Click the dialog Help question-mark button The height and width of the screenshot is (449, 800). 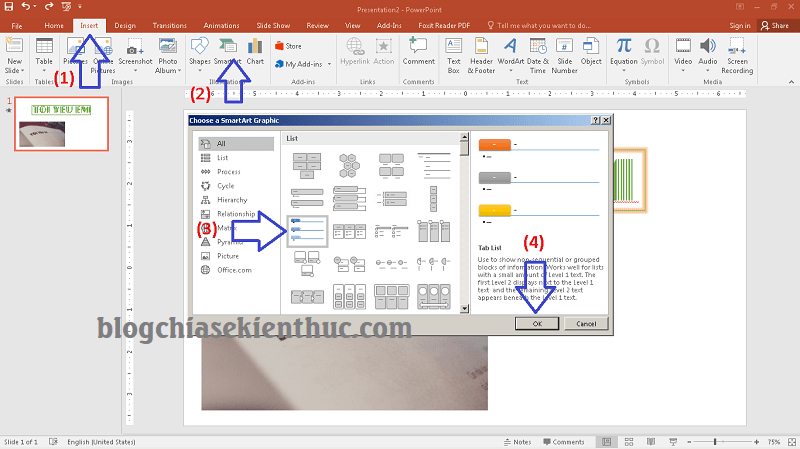595,120
